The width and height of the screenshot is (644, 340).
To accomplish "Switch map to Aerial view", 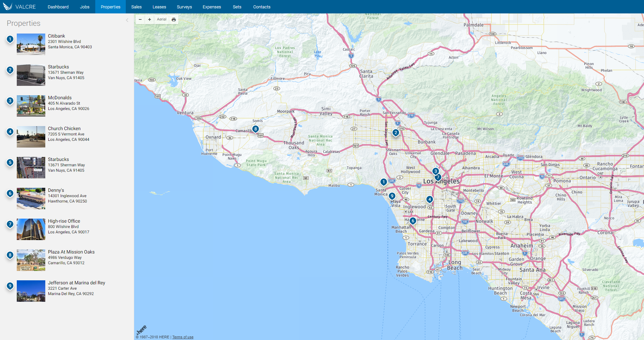I will [x=162, y=19].
